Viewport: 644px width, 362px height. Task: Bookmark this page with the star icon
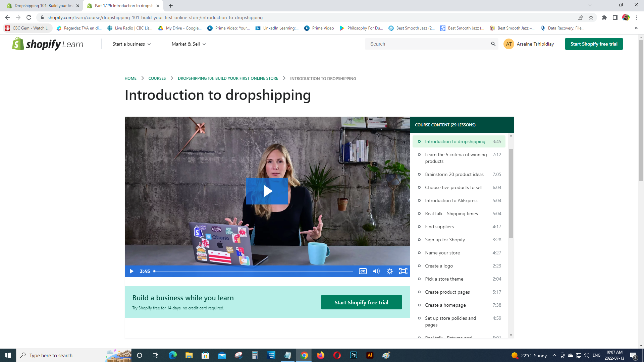tap(591, 17)
